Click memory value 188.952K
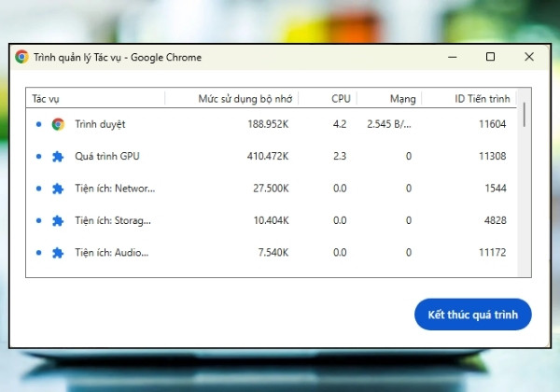Image resolution: width=560 pixels, height=392 pixels. [268, 124]
